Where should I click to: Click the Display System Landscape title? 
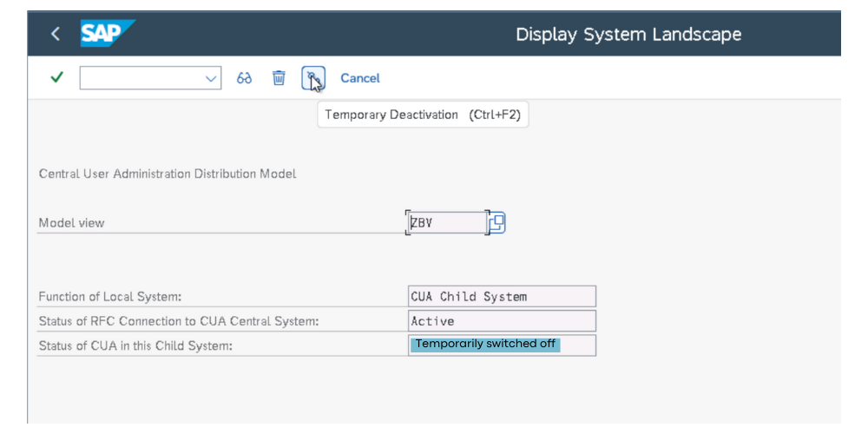click(628, 35)
